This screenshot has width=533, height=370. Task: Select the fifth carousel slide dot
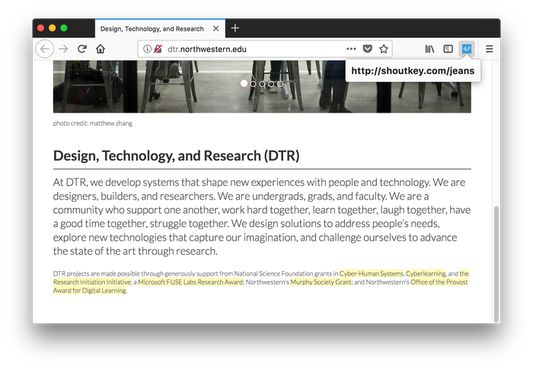280,84
